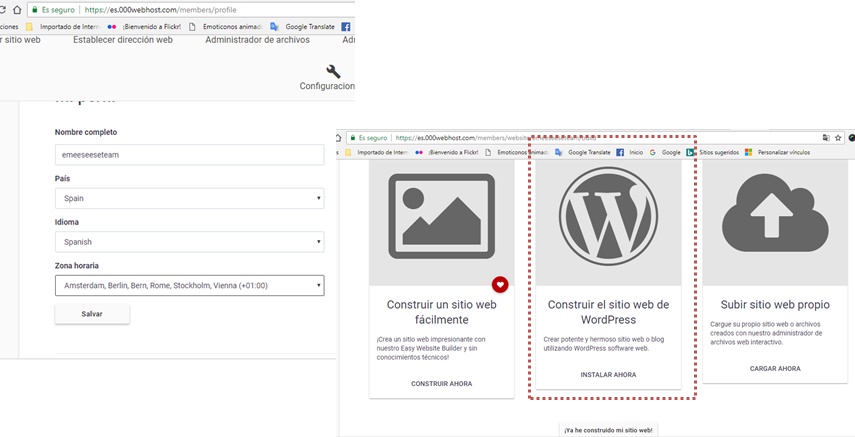
Task: Open Importado de Internet folder in right browser
Action: [x=377, y=153]
